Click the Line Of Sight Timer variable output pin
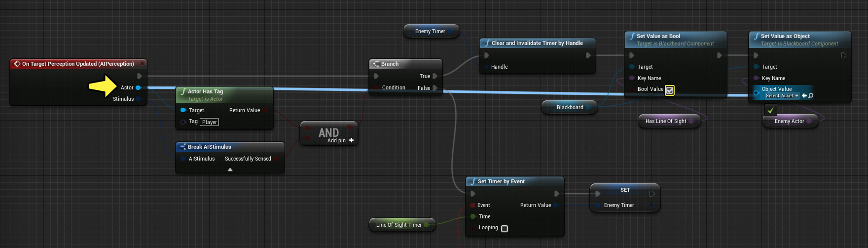 [x=427, y=225]
